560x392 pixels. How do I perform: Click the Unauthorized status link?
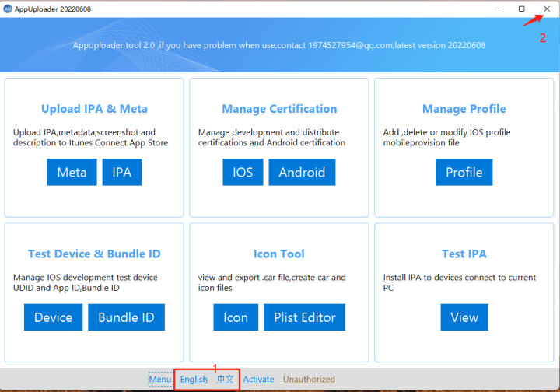(309, 379)
